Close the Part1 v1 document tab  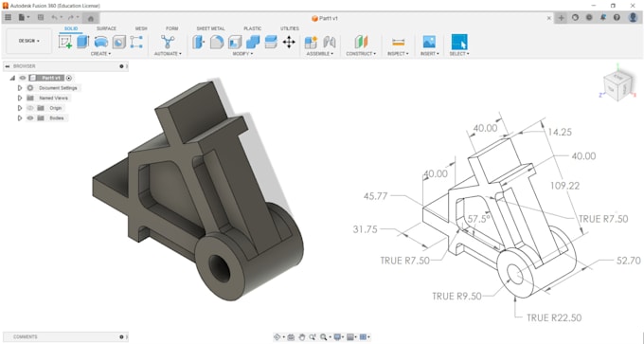[548, 18]
